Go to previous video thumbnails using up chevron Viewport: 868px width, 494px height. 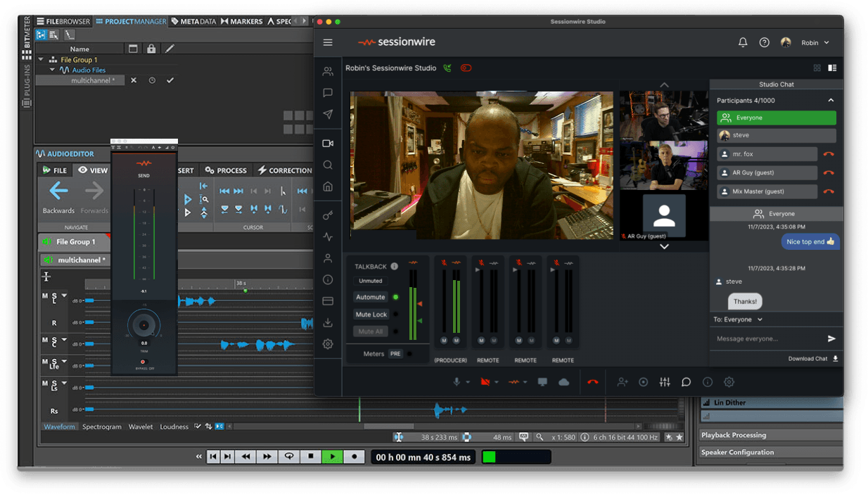point(664,85)
